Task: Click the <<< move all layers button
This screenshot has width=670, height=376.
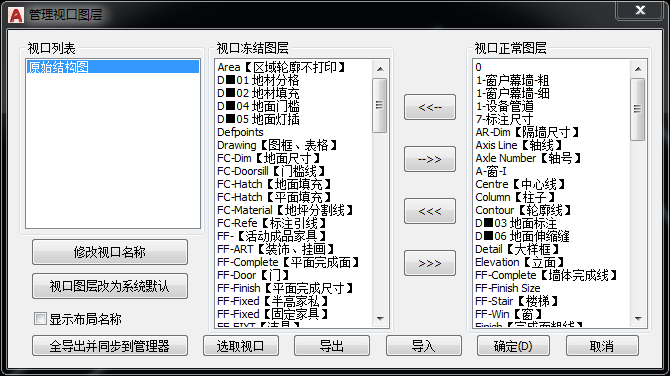Action: pyautogui.click(x=430, y=211)
